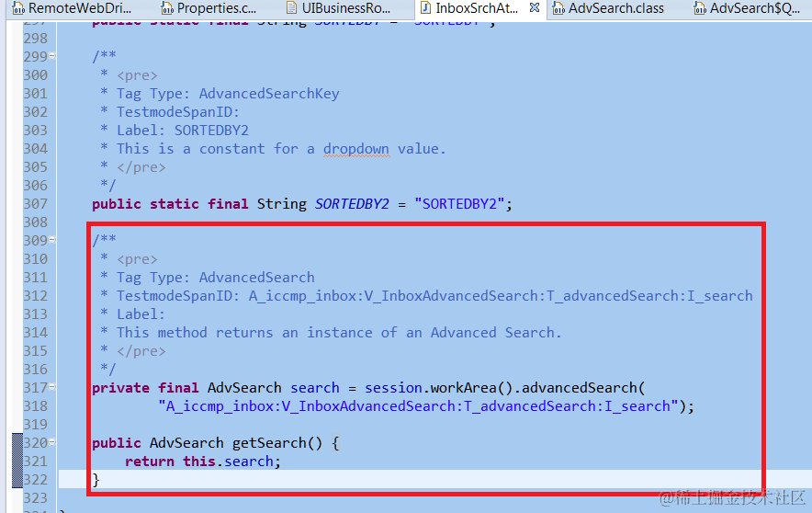
Task: Click 'Tag Type: AdvancedSearchKey' comment text
Action: click(228, 94)
